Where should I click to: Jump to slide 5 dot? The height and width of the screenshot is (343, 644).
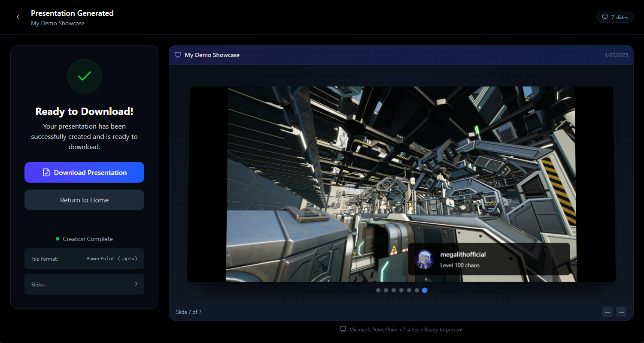(409, 290)
